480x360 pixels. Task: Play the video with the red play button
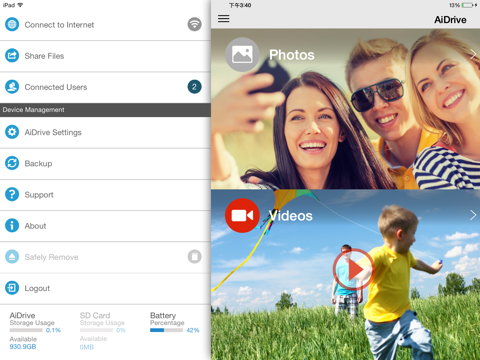click(x=354, y=269)
